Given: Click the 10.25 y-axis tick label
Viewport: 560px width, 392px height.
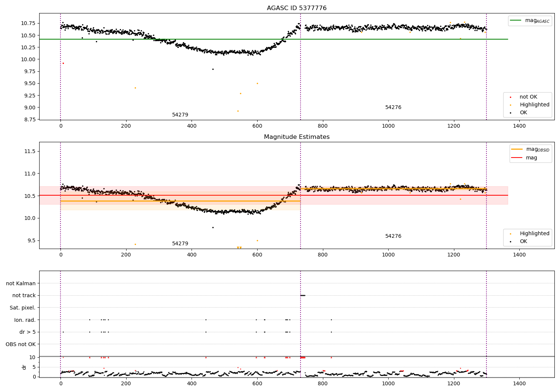Looking at the screenshot, I should coord(28,47).
